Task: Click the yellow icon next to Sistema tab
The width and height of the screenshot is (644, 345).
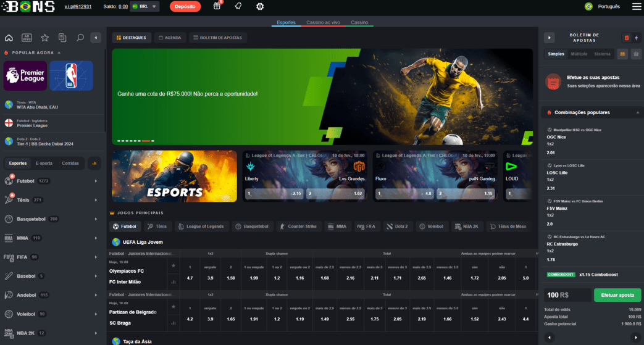Action: click(x=622, y=54)
